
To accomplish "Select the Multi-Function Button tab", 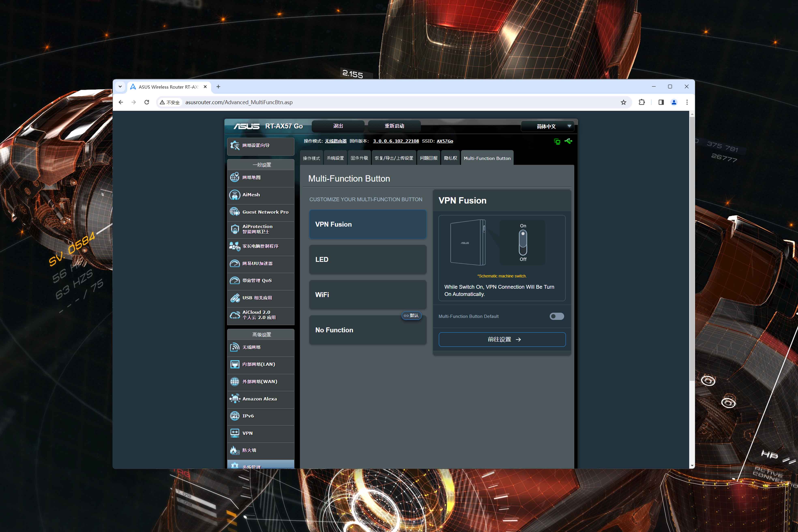I will click(487, 158).
